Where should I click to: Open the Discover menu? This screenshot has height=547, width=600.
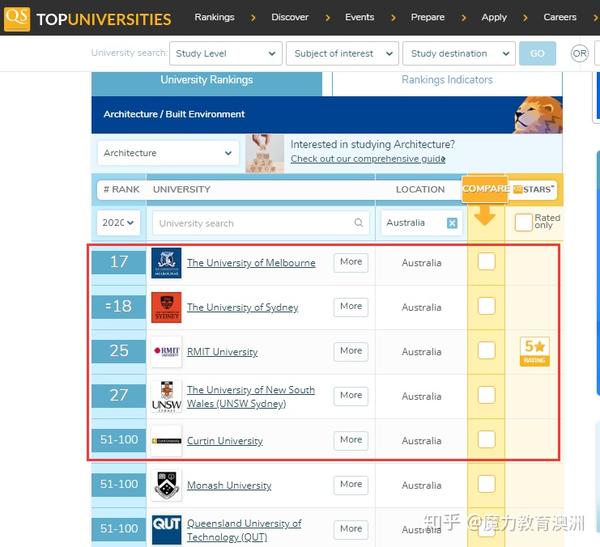pyautogui.click(x=290, y=17)
